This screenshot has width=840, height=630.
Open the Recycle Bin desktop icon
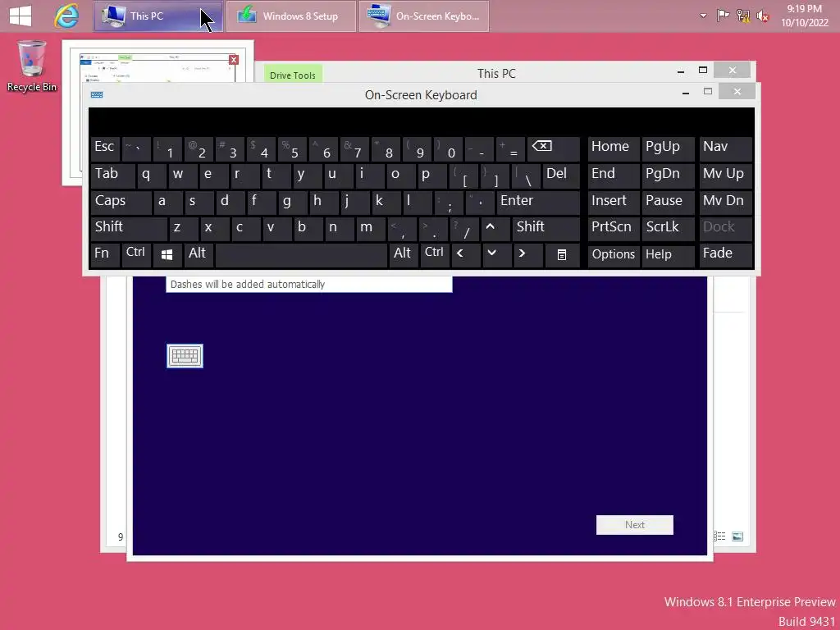32,66
